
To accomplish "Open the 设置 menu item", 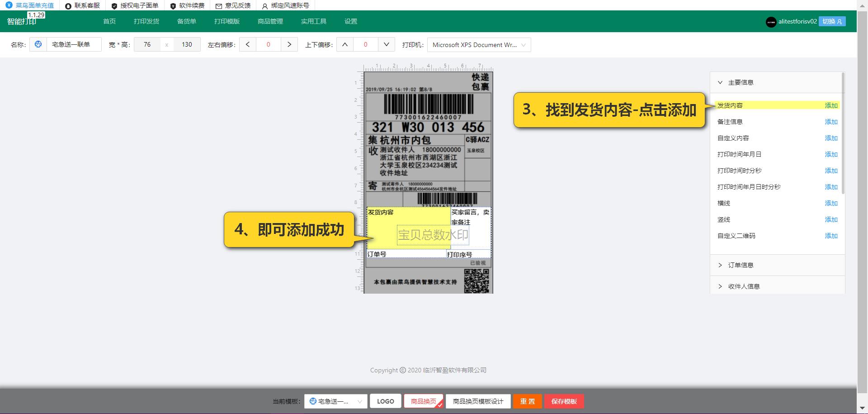I will point(350,21).
